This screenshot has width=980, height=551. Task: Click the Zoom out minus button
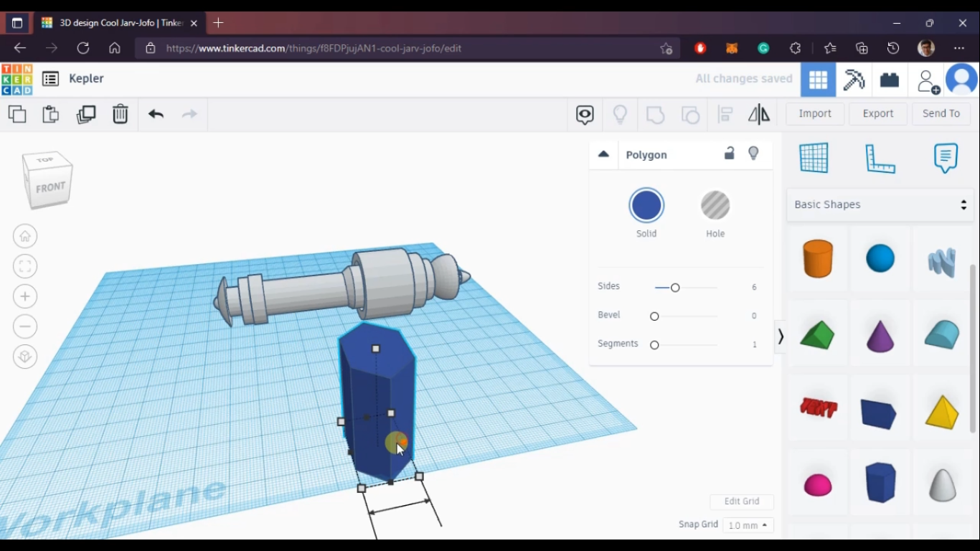tap(25, 326)
